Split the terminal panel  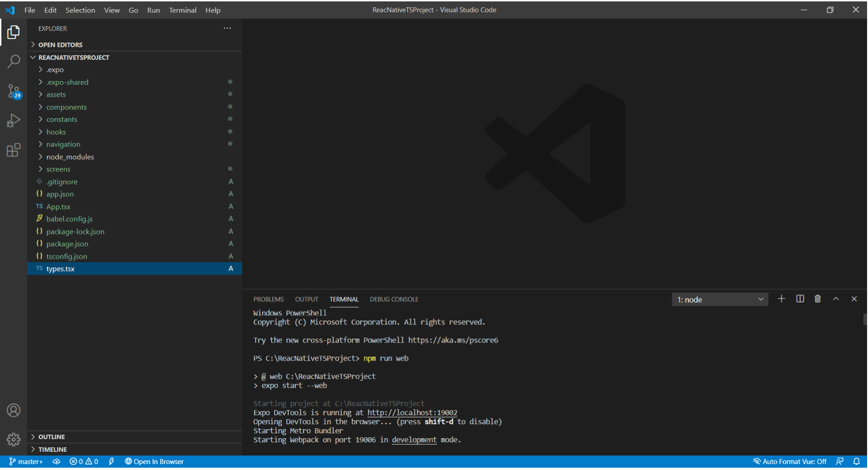800,299
